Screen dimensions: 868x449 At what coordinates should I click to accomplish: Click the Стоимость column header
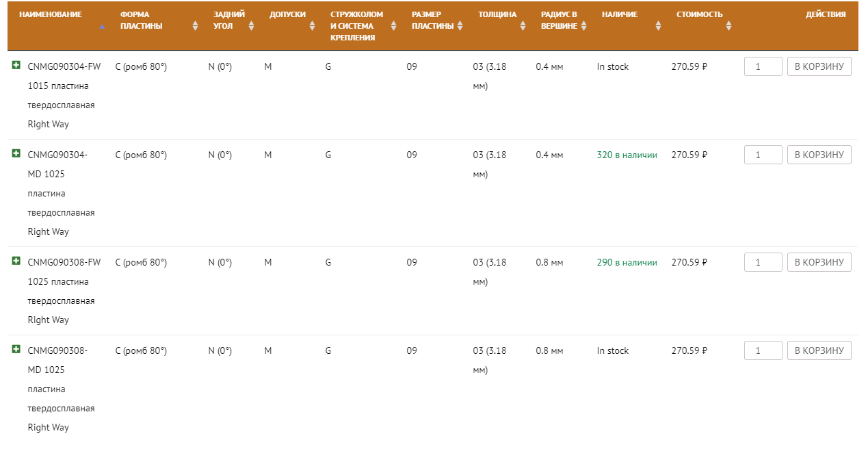tap(699, 14)
